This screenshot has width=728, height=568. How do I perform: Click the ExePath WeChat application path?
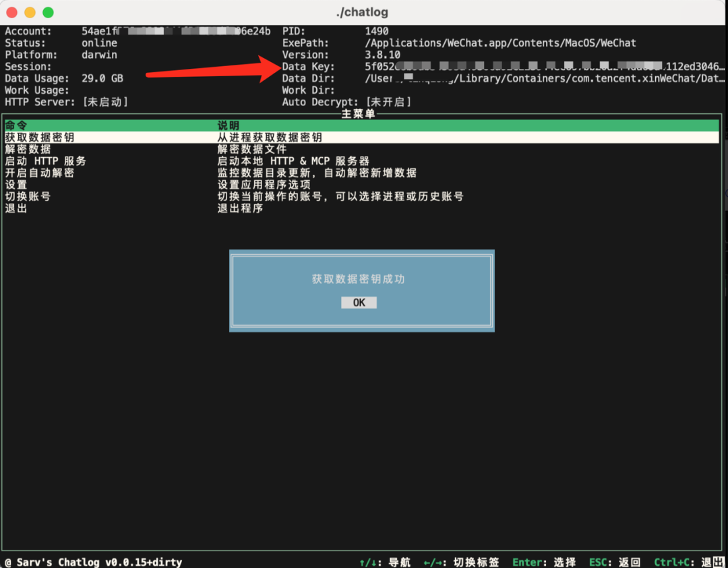click(x=500, y=43)
